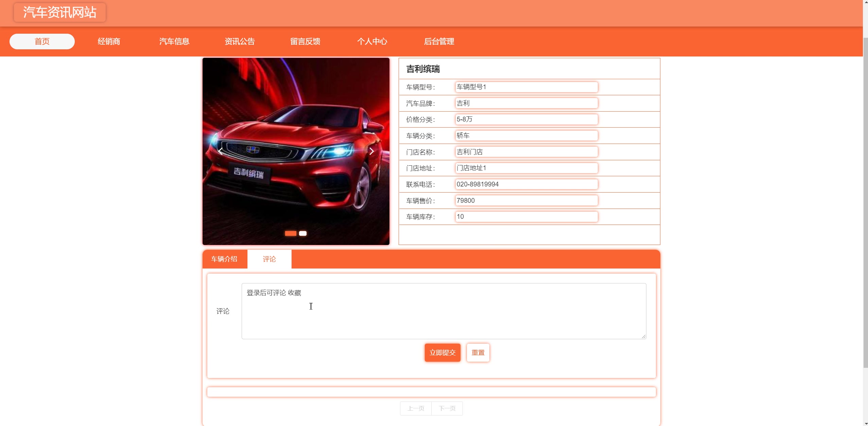Go to 汽车信息 in the navigation bar
Viewport: 868px width, 426px height.
click(x=174, y=42)
